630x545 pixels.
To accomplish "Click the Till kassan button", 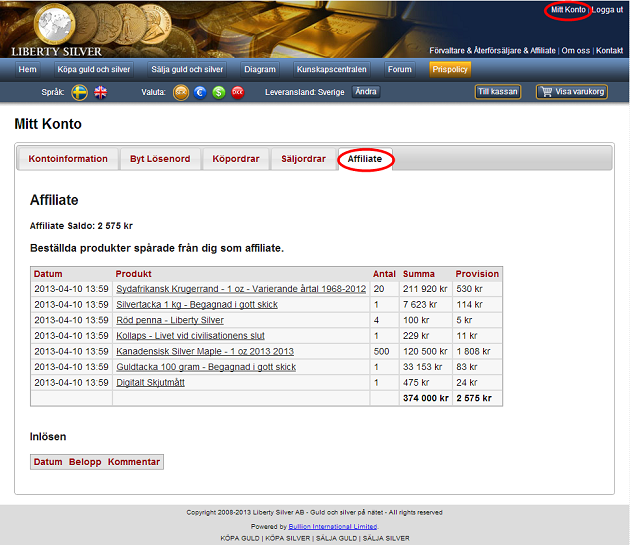I will (498, 92).
